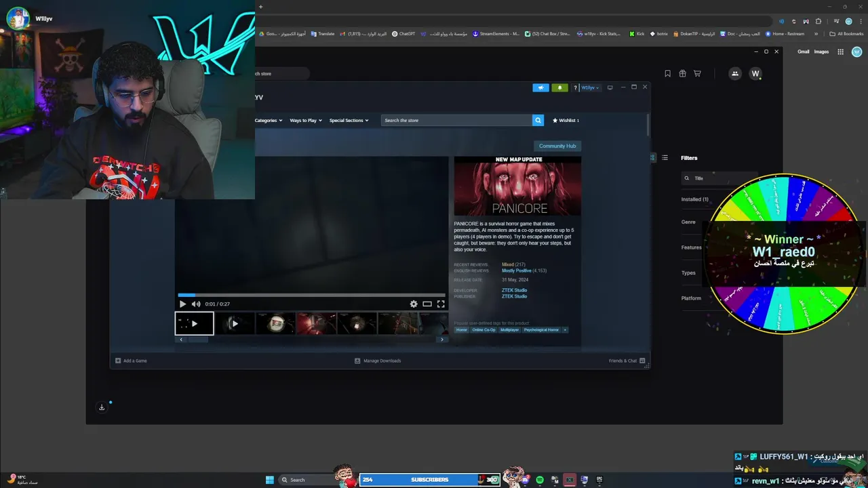Click the PANICORE header capsule image

(x=517, y=186)
